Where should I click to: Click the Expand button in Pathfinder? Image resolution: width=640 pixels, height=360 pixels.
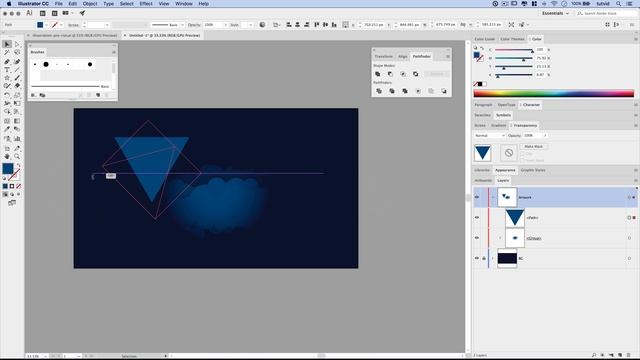pyautogui.click(x=436, y=74)
